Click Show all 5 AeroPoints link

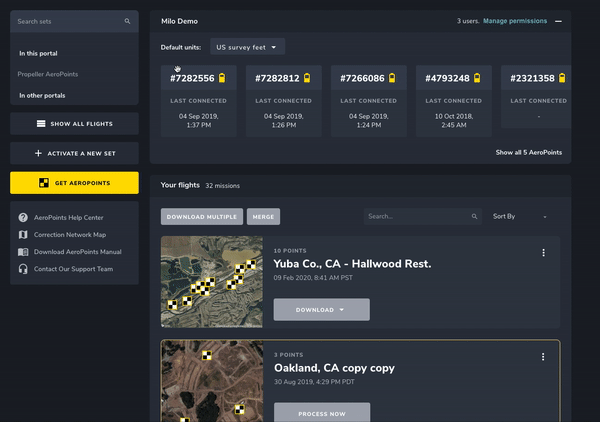coord(529,152)
